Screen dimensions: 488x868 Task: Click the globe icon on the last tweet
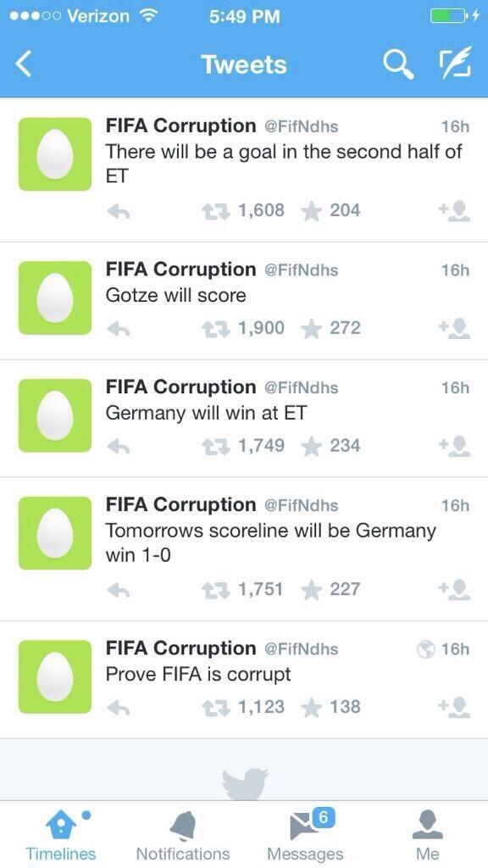pyautogui.click(x=426, y=649)
